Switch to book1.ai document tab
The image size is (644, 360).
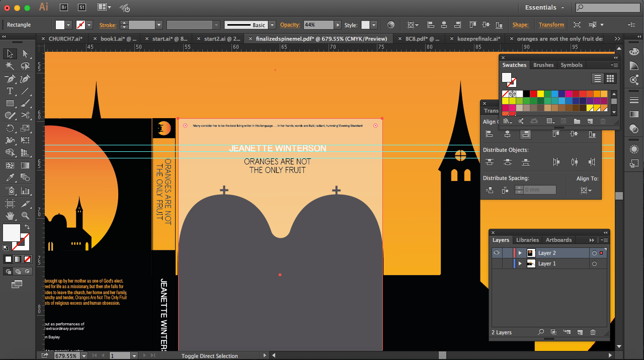tap(119, 39)
